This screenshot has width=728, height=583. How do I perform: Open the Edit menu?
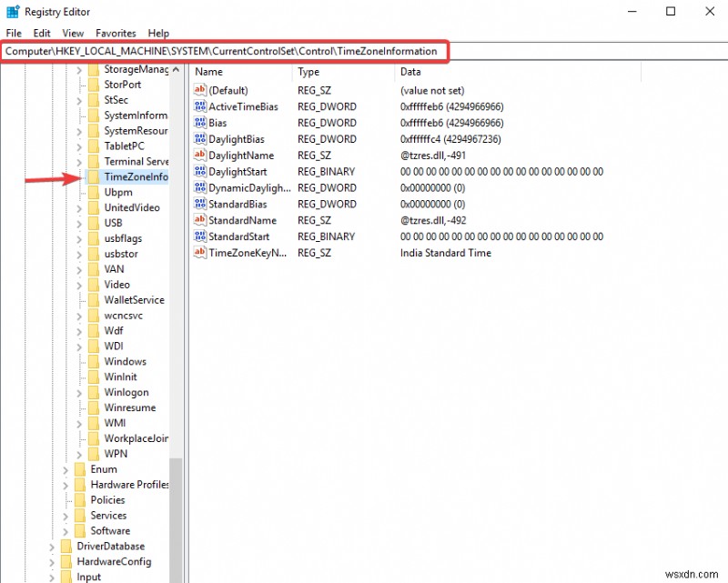point(41,33)
